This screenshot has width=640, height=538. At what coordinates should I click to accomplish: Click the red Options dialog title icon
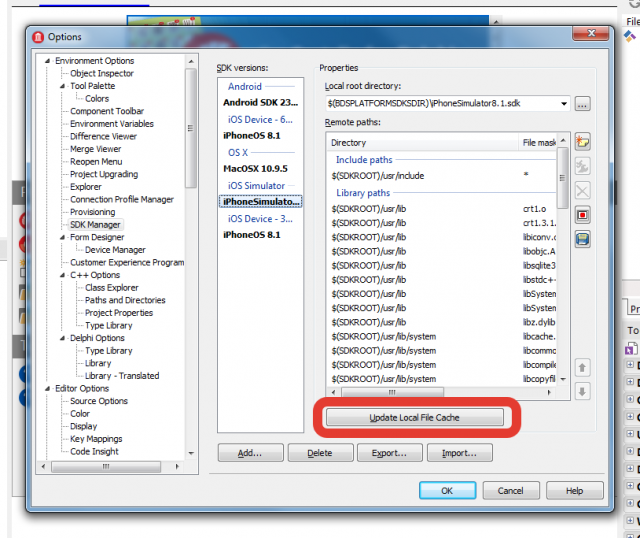point(38,37)
